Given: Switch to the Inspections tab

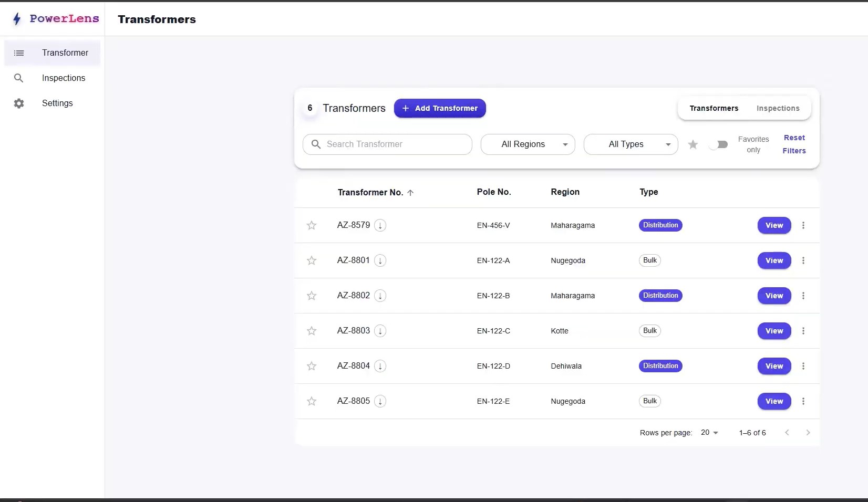Looking at the screenshot, I should tap(778, 108).
